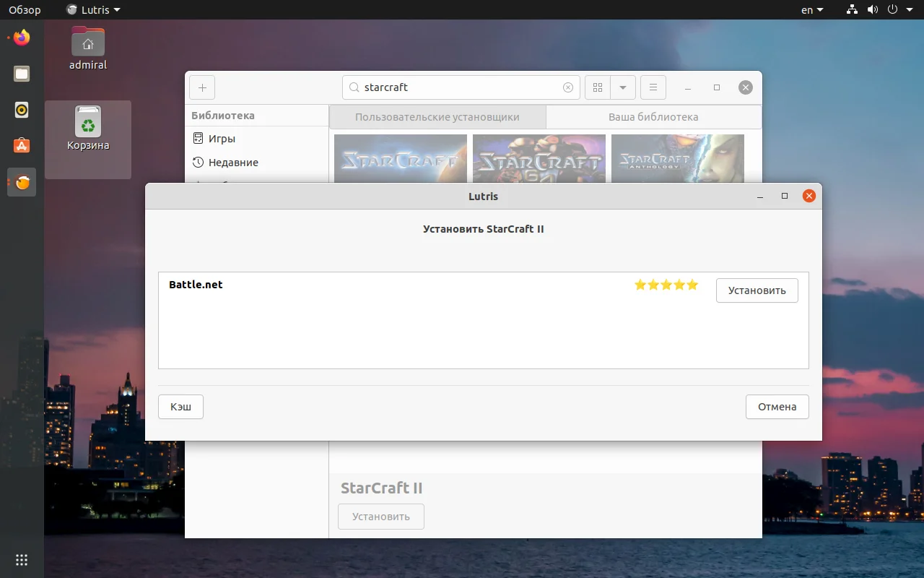Maximize the Lutris install dialog
The height and width of the screenshot is (578, 924).
click(x=785, y=196)
